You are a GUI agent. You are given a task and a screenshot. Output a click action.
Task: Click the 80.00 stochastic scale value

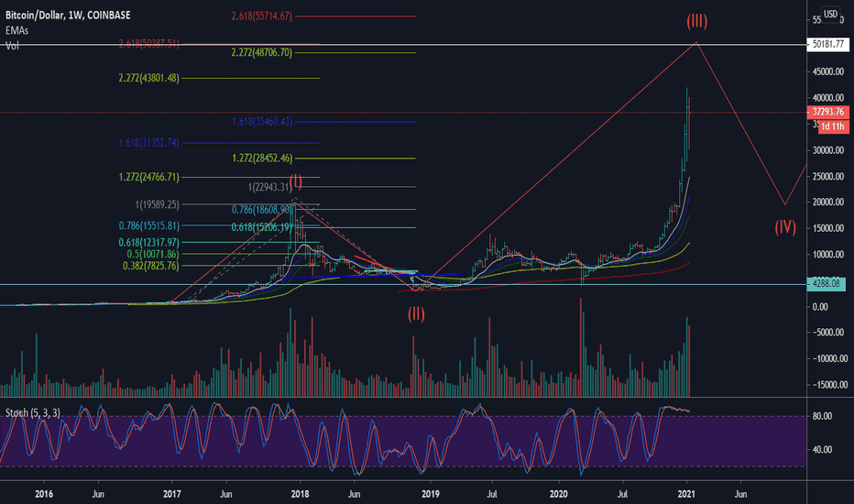[822, 416]
